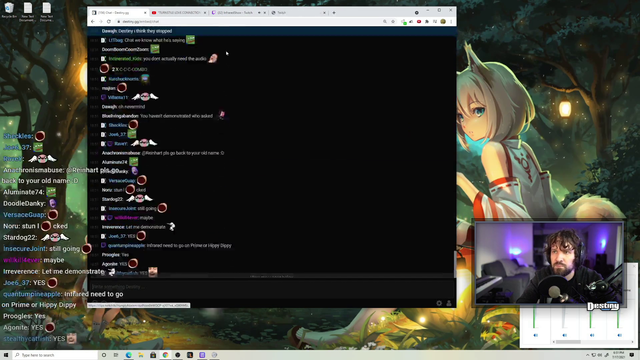Screen dimensions: 640x360
Task: Bookmark this page with the star icon
Action: coord(393,21)
